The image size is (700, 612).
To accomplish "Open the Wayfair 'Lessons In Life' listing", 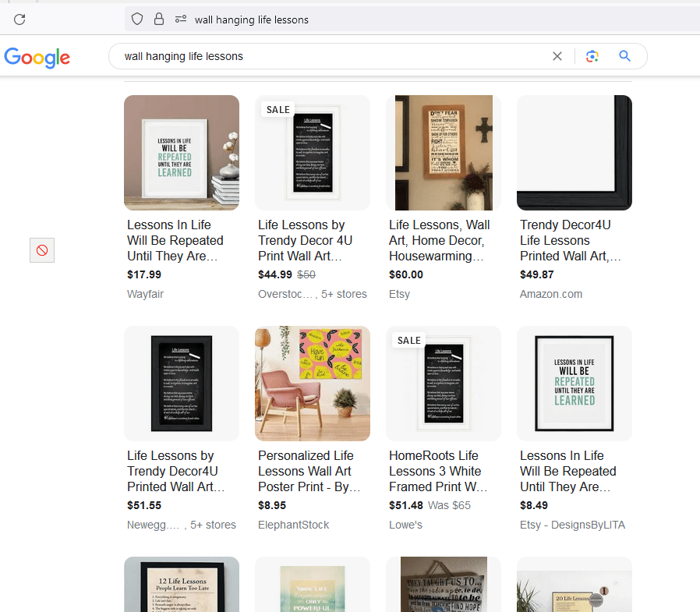I will (x=175, y=241).
